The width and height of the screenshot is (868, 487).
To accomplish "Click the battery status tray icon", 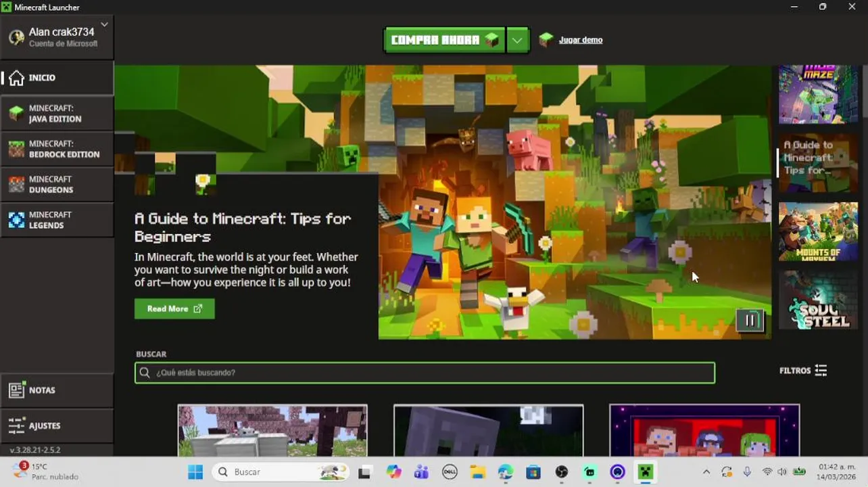I will [799, 472].
